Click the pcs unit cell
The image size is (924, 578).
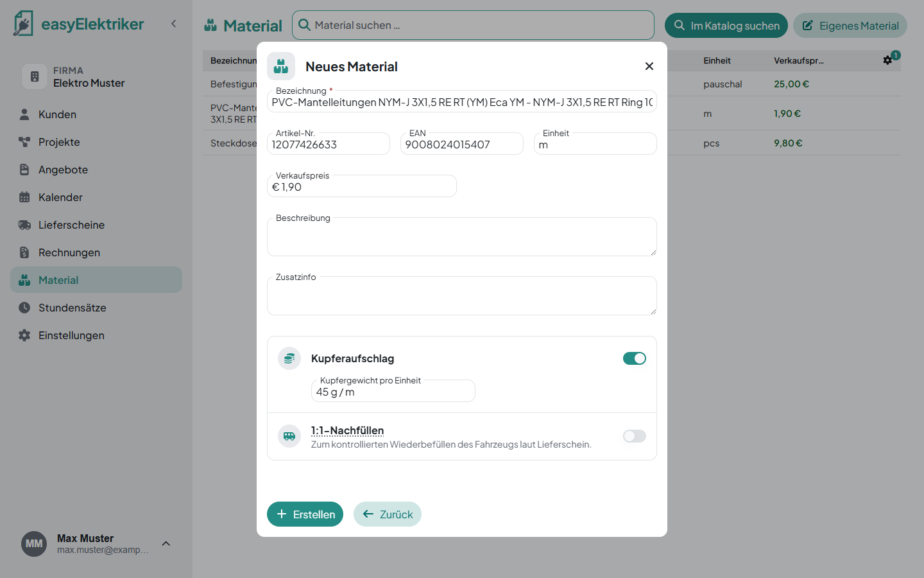pos(711,143)
